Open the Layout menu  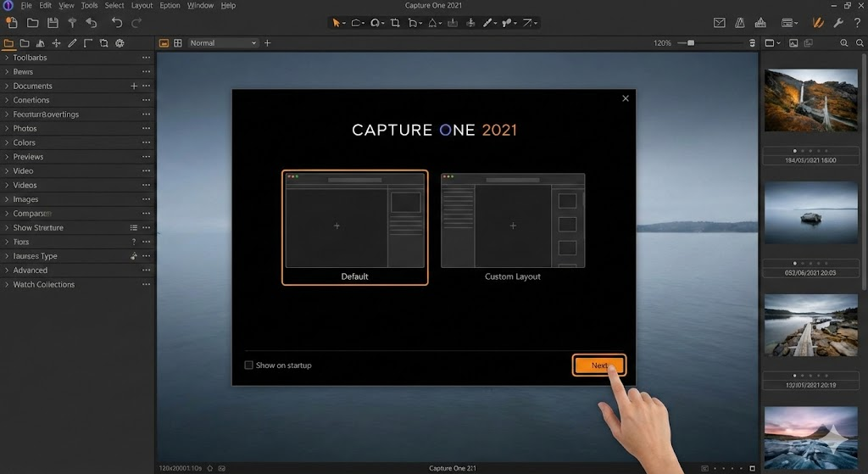(x=142, y=6)
